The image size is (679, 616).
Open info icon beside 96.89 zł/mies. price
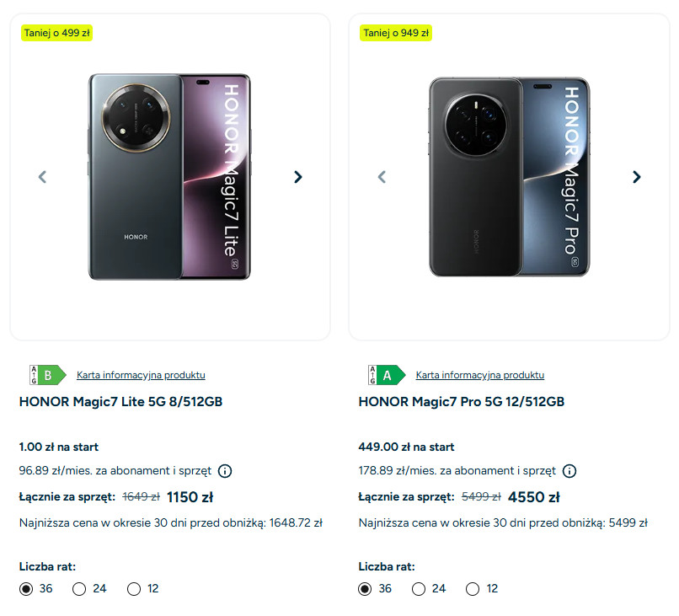click(x=225, y=471)
